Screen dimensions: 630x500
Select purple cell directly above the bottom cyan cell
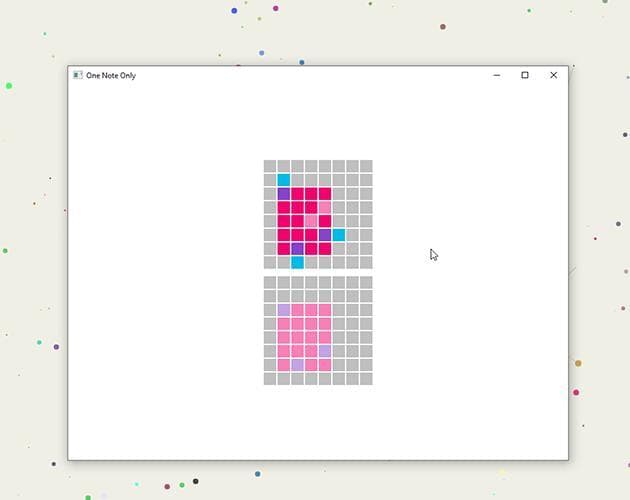(x=297, y=249)
